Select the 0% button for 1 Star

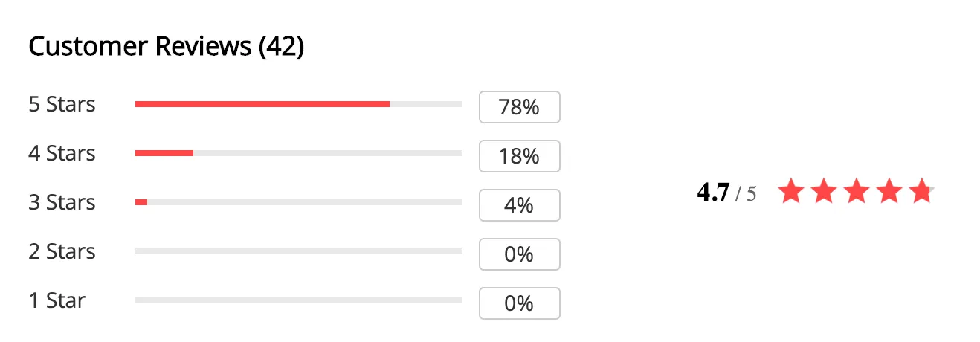(520, 303)
